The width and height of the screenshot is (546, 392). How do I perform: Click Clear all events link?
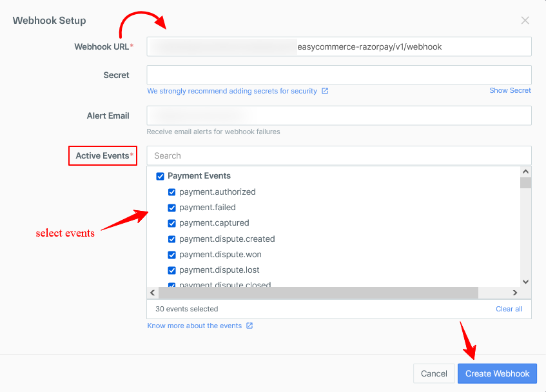(x=509, y=309)
